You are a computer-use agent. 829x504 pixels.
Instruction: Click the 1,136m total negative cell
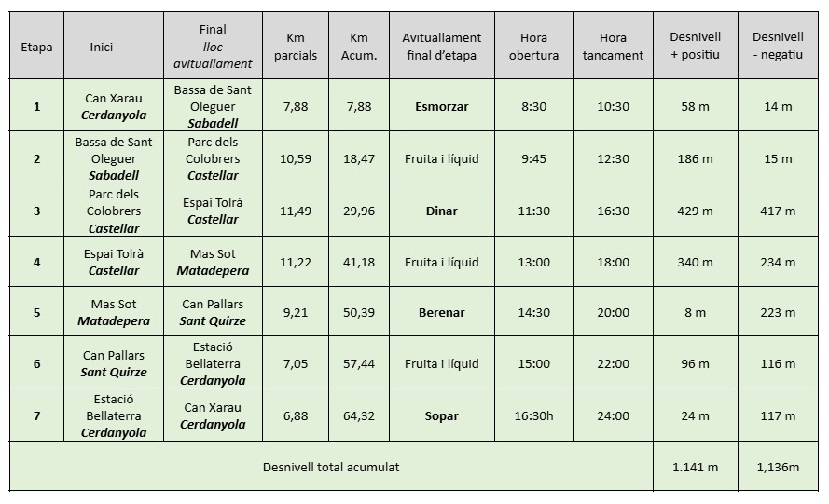tap(778, 466)
